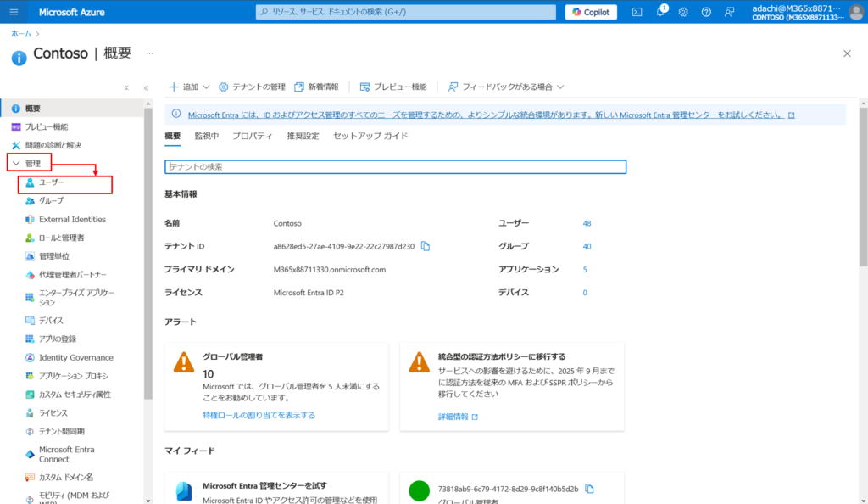Expand the フィードバックがある場合 dropdown
Viewport: 868px width, 504px height.
point(506,87)
